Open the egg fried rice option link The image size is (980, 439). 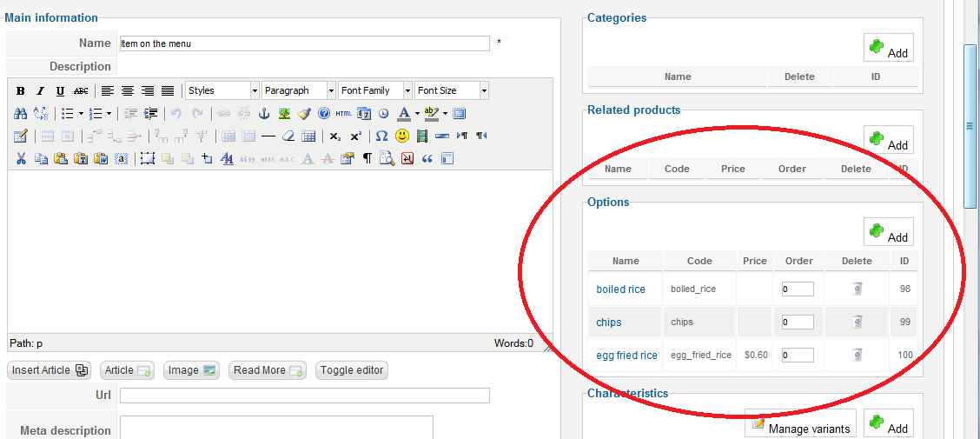pyautogui.click(x=626, y=355)
